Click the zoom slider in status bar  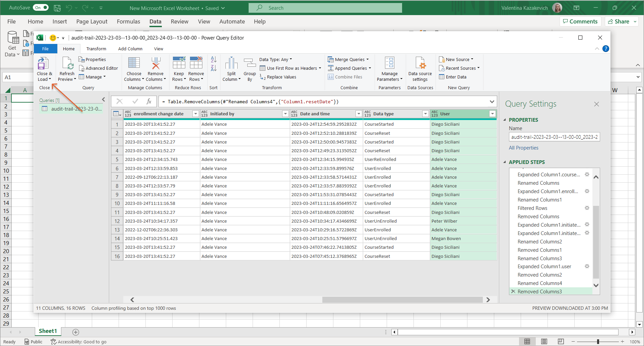coord(598,342)
